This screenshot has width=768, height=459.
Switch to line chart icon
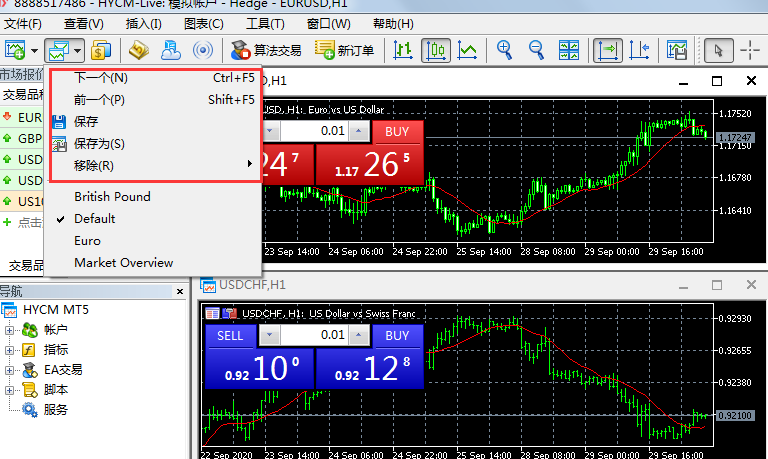point(467,49)
